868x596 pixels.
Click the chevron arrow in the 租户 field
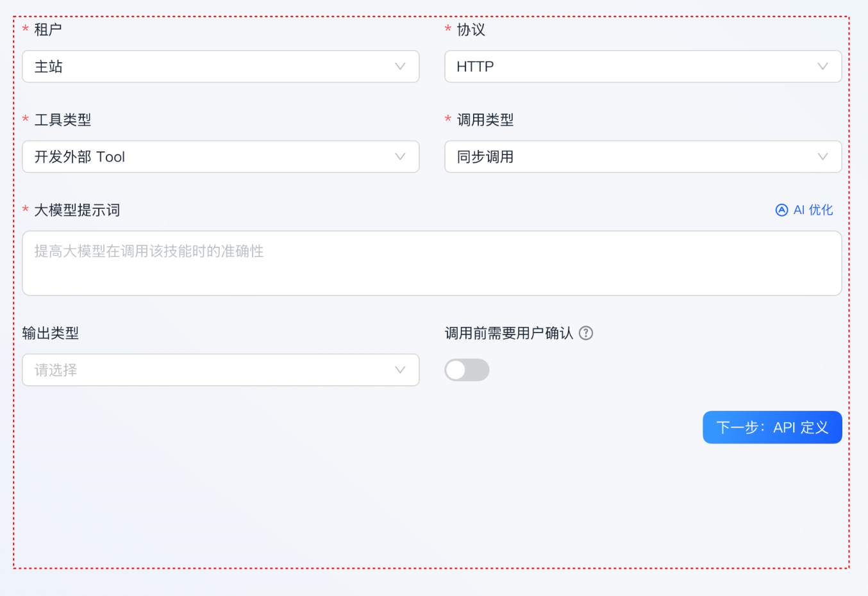[400, 67]
